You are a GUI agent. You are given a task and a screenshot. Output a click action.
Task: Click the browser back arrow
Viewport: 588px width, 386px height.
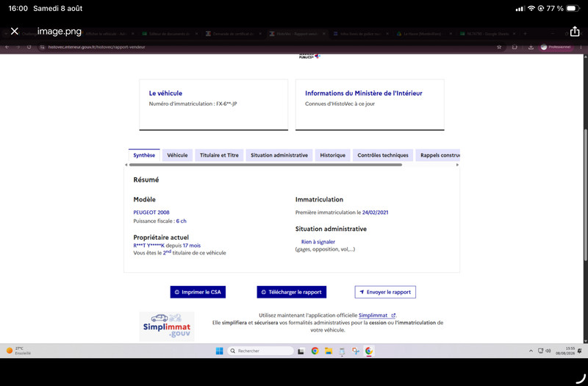coord(7,47)
